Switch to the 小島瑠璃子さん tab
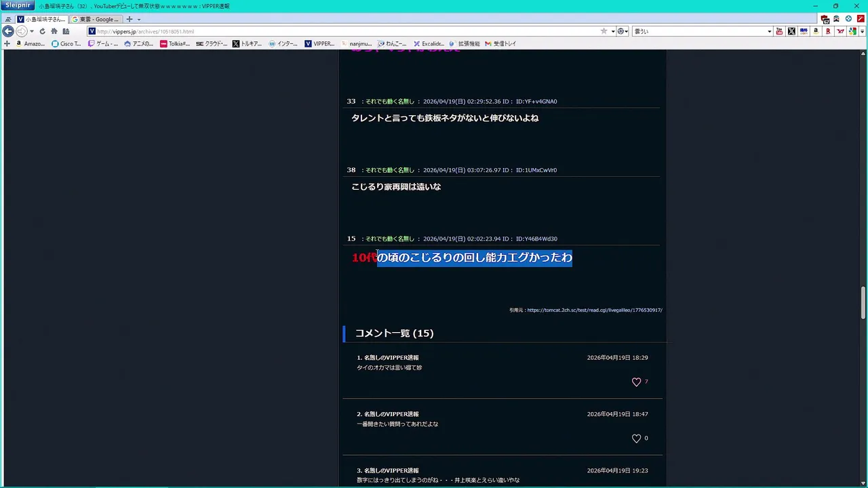 click(x=41, y=19)
